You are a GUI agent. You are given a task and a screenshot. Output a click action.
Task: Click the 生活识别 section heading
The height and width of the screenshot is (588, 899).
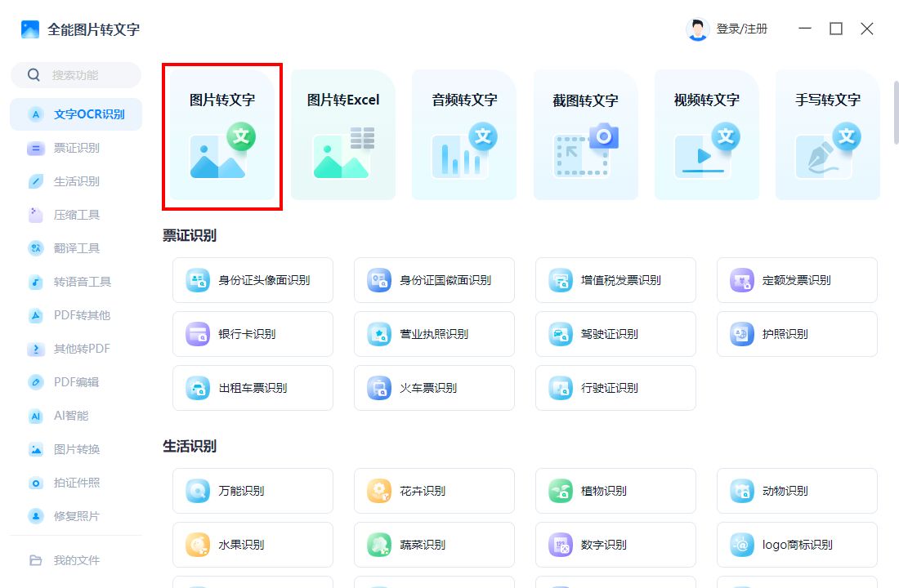190,447
